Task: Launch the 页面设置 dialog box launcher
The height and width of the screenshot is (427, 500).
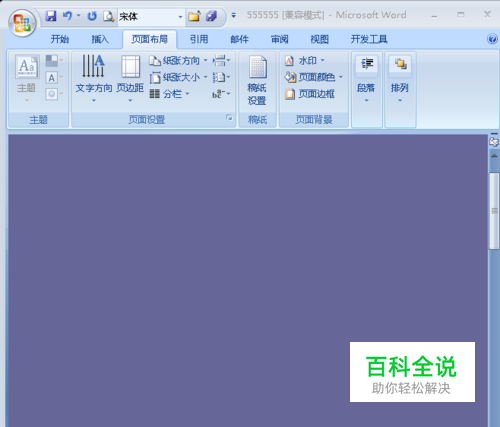Action: 229,118
